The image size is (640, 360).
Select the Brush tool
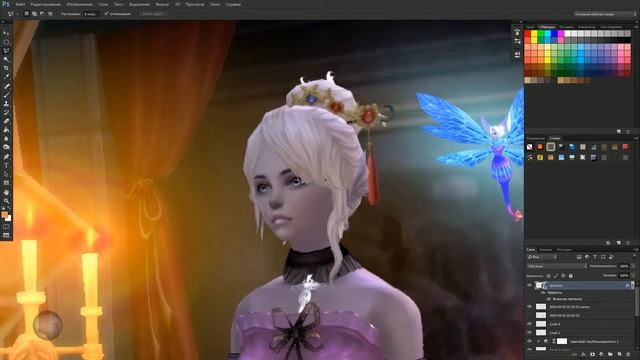[6, 95]
